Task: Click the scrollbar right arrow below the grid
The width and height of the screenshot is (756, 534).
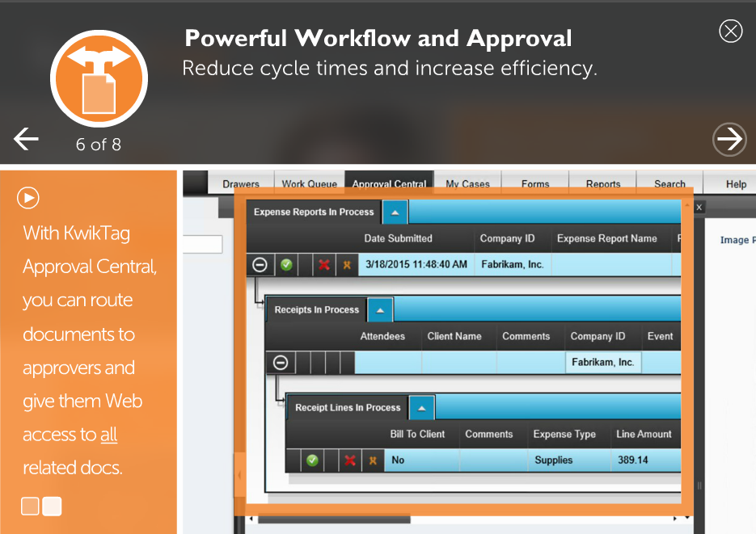Action: coord(674,519)
